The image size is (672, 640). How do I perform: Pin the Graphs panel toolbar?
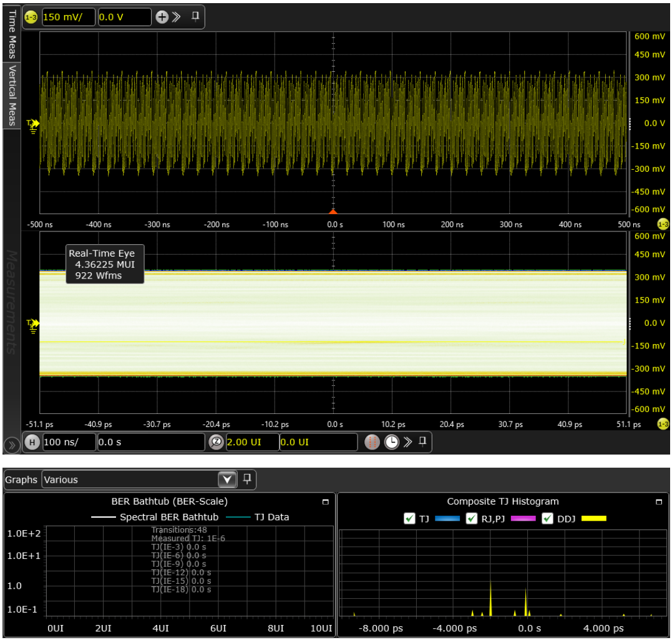click(247, 479)
